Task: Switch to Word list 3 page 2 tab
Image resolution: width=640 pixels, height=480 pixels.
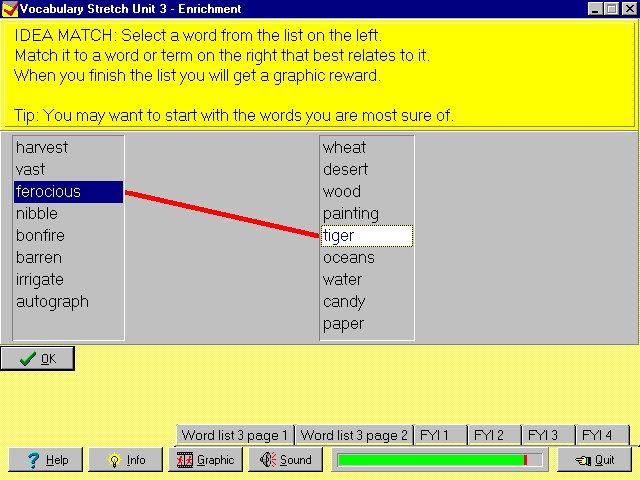Action: 354,435
